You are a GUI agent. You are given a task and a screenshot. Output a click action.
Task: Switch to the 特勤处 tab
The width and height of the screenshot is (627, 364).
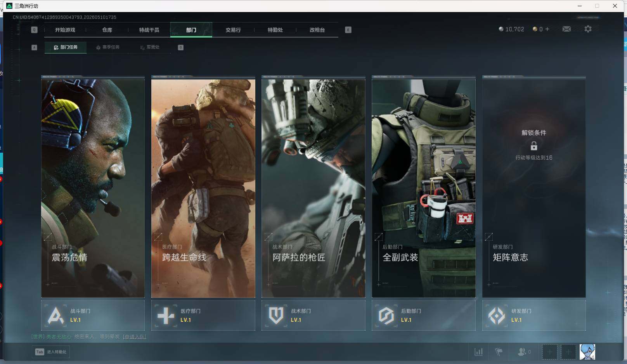pos(275,30)
